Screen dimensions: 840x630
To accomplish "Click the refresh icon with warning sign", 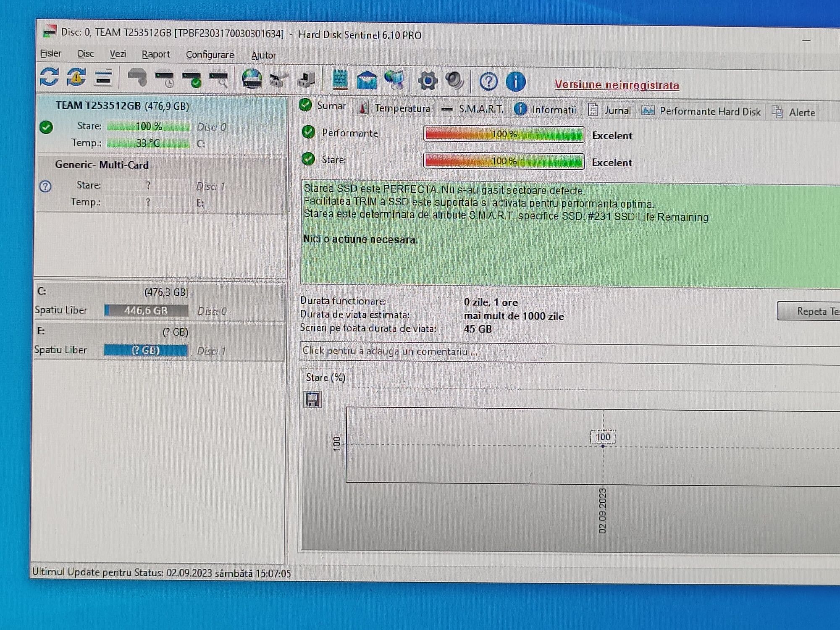I will click(76, 77).
